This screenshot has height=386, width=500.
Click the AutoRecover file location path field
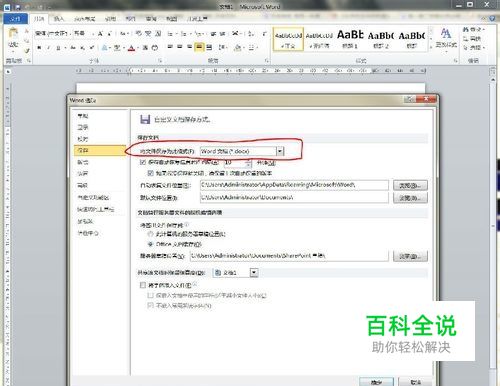tap(294, 185)
